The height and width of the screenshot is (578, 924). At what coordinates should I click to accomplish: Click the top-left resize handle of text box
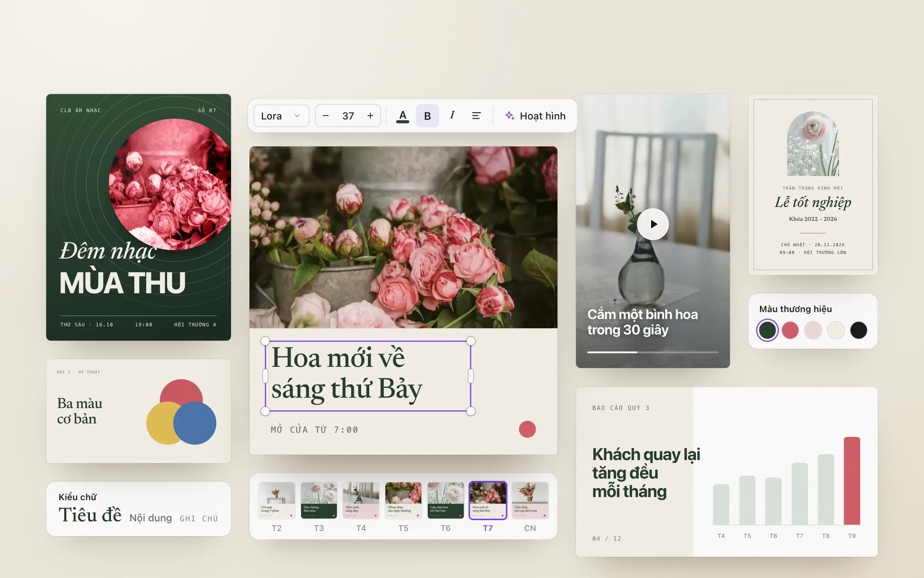coord(265,341)
